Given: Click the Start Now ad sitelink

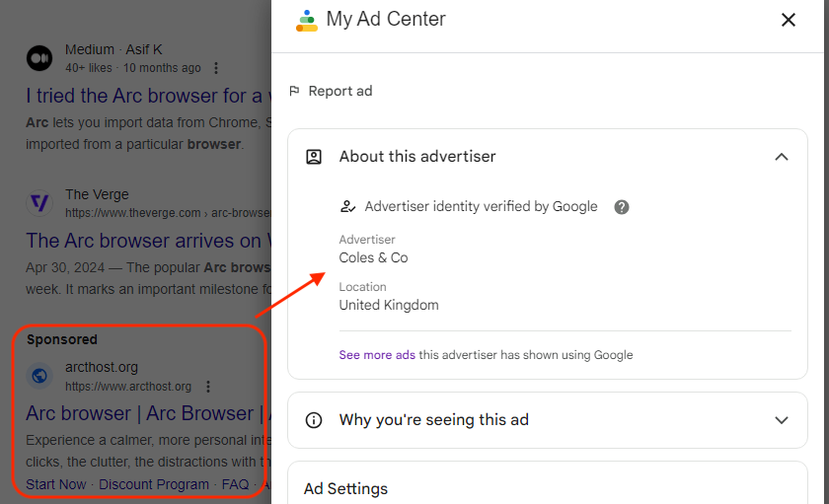Looking at the screenshot, I should click(56, 484).
